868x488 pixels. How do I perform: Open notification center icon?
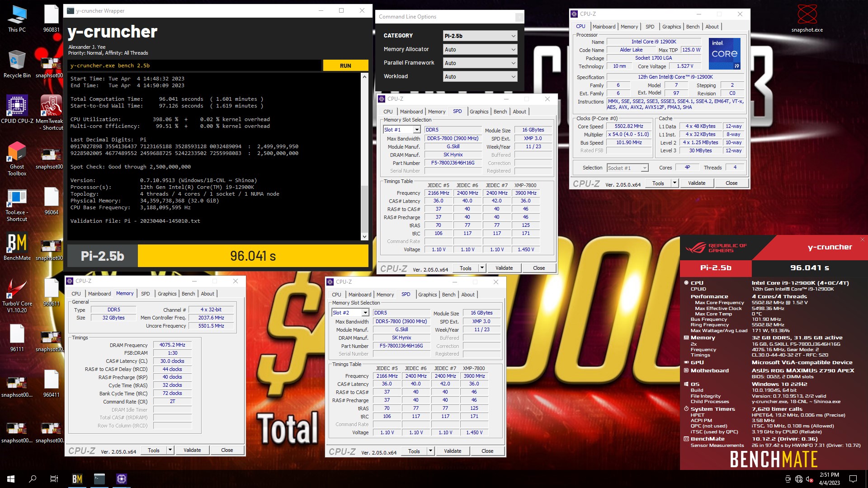click(x=853, y=479)
